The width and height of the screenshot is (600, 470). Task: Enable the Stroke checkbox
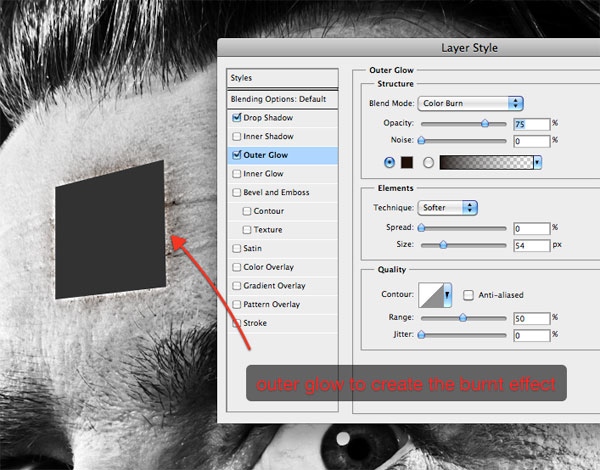pyautogui.click(x=236, y=323)
